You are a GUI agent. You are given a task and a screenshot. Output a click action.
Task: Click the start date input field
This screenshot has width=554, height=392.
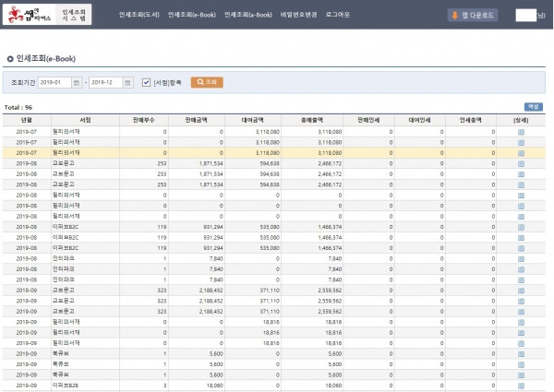(x=54, y=83)
